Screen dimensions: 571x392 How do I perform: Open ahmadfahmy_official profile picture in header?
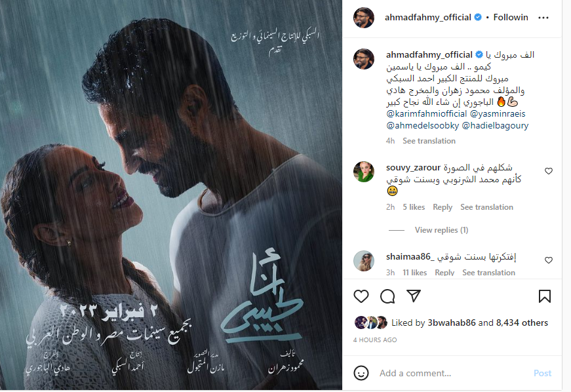pos(363,18)
